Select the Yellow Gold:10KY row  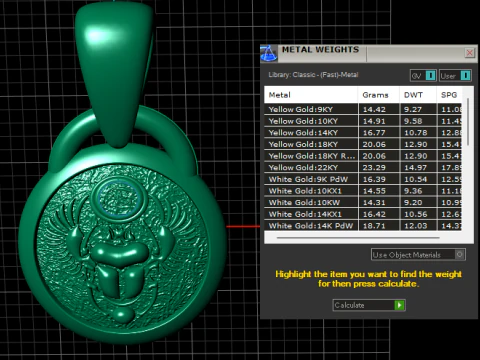tap(363, 121)
